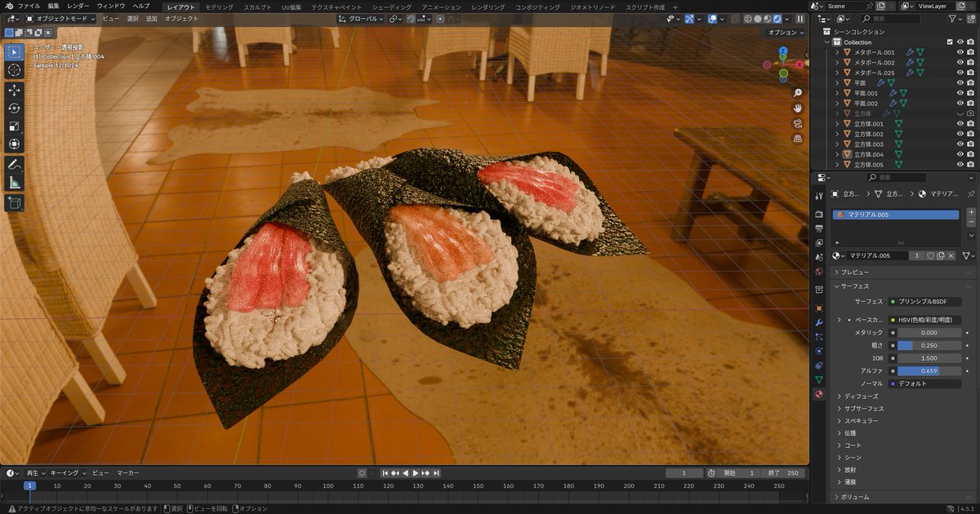980x514 pixels.
Task: Collapse the Collection tree node
Action: pos(827,42)
